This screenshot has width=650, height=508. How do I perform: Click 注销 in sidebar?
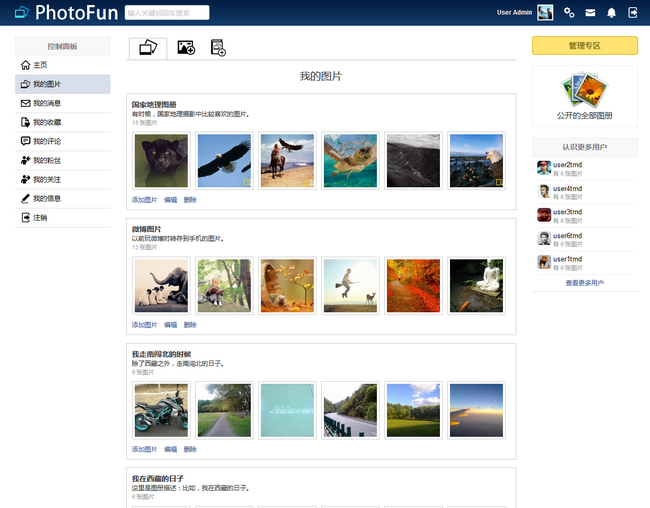point(63,218)
